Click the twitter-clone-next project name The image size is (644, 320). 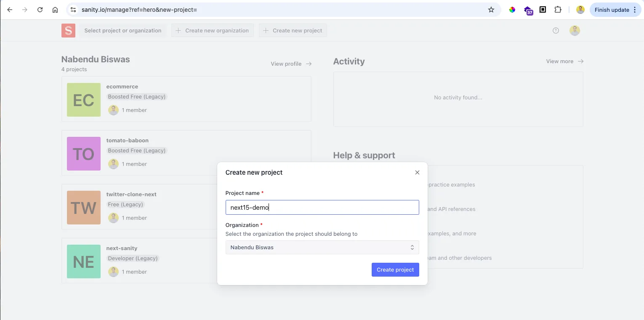(x=131, y=194)
